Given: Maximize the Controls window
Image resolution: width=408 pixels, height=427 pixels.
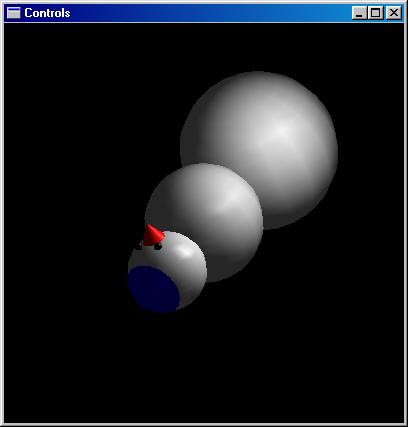Looking at the screenshot, I should pos(375,13).
